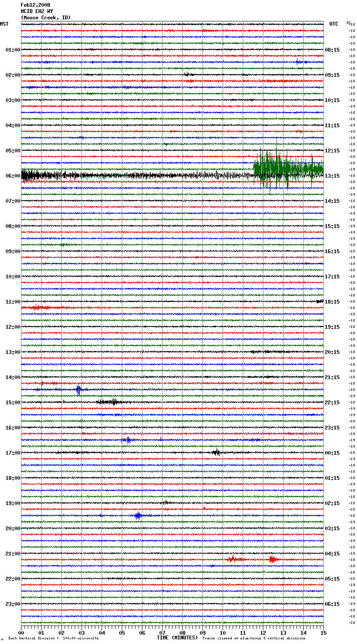Select the 05:15 UTC time label
This screenshot has height=644, width=357.
(332, 579)
